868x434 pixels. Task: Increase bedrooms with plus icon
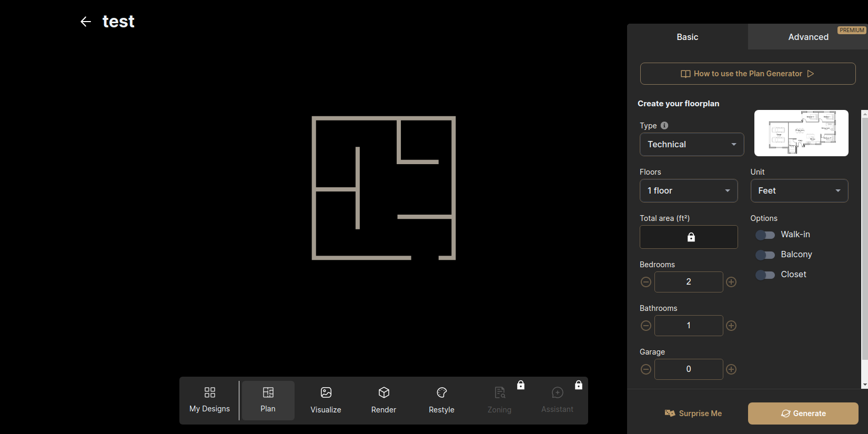(x=731, y=282)
